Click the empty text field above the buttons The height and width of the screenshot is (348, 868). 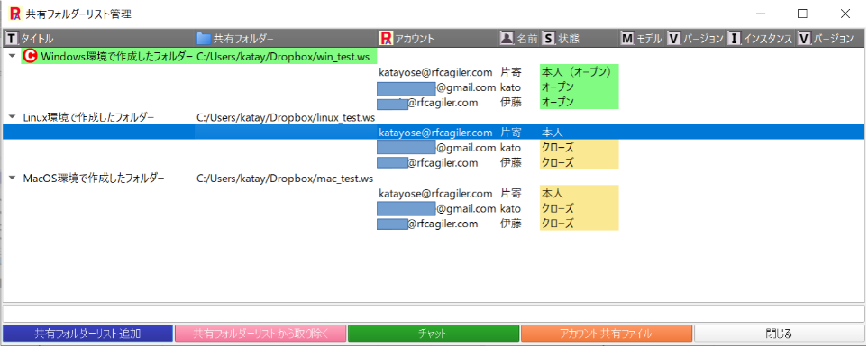(434, 314)
